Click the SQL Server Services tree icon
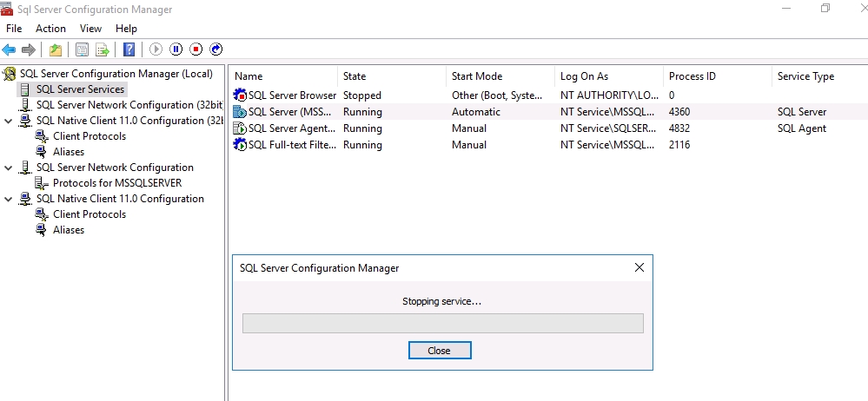This screenshot has width=868, height=401. tap(25, 89)
